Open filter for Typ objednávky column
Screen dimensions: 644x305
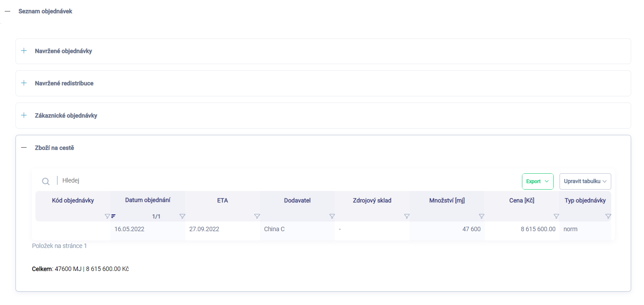tap(608, 216)
